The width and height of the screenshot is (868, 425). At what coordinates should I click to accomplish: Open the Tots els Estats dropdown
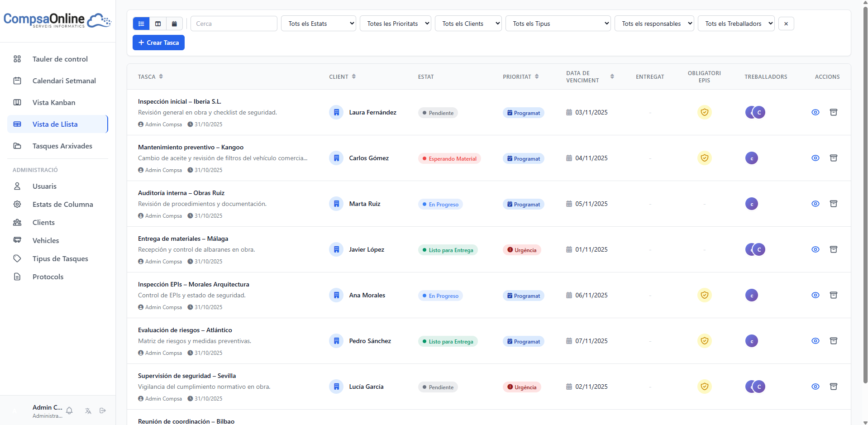(x=319, y=24)
